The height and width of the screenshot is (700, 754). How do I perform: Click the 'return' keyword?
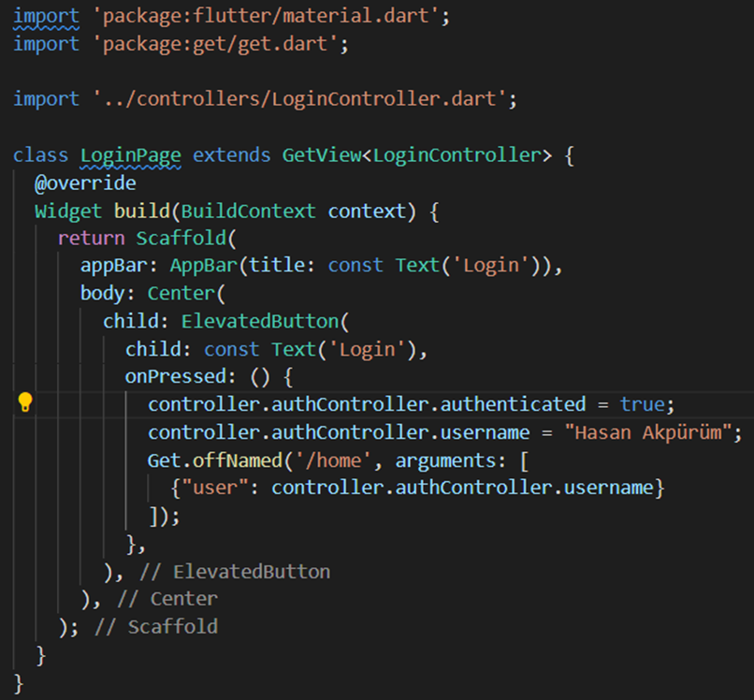pyautogui.click(x=92, y=238)
